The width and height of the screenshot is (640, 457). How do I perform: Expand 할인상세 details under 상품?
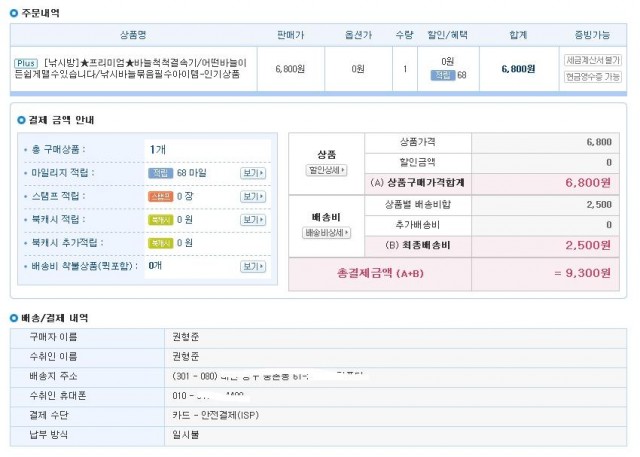[327, 170]
